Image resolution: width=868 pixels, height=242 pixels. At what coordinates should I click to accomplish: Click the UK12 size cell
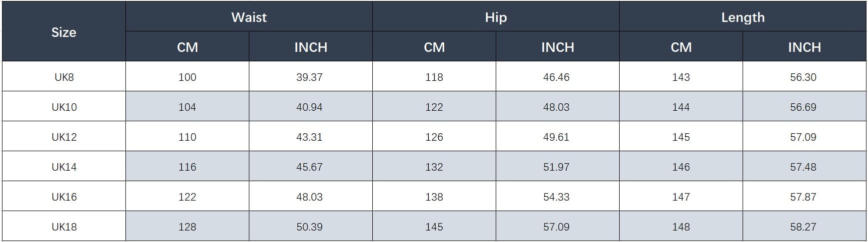pyautogui.click(x=64, y=137)
